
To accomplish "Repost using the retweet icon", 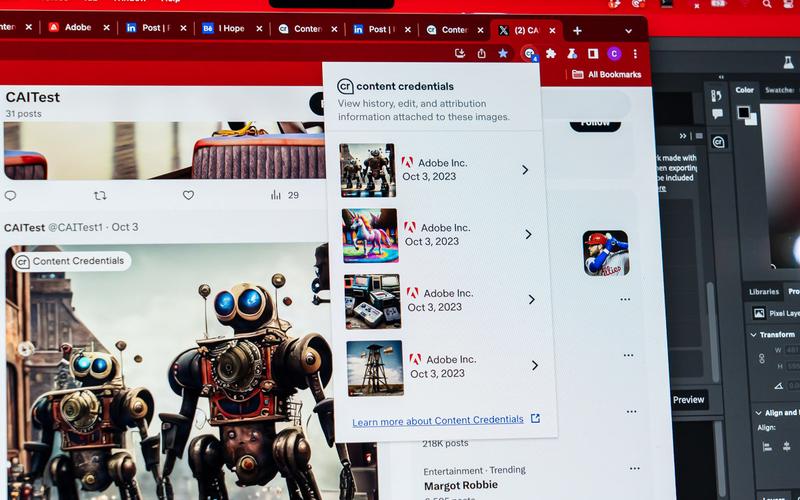I will click(100, 195).
